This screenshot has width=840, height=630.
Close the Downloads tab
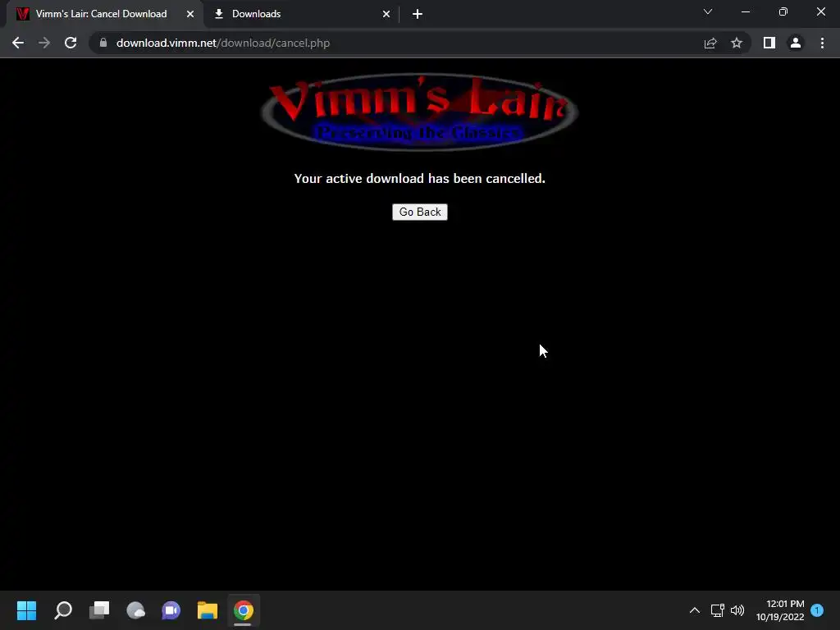coord(386,14)
